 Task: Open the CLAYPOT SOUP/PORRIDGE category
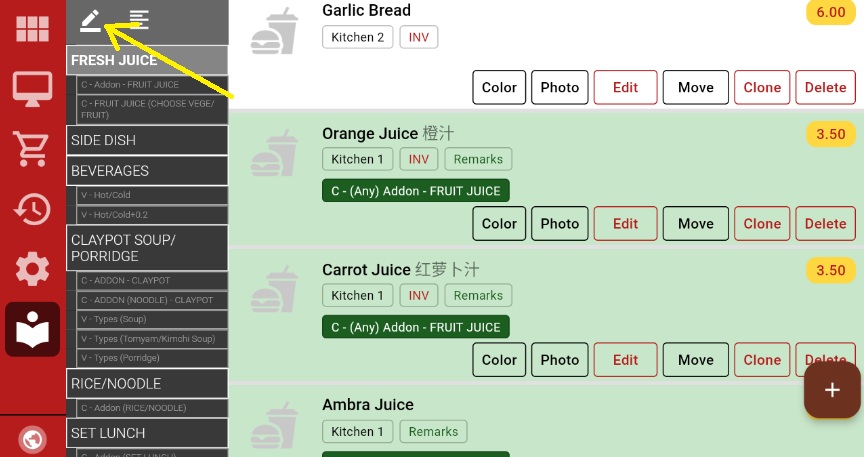[x=147, y=248]
